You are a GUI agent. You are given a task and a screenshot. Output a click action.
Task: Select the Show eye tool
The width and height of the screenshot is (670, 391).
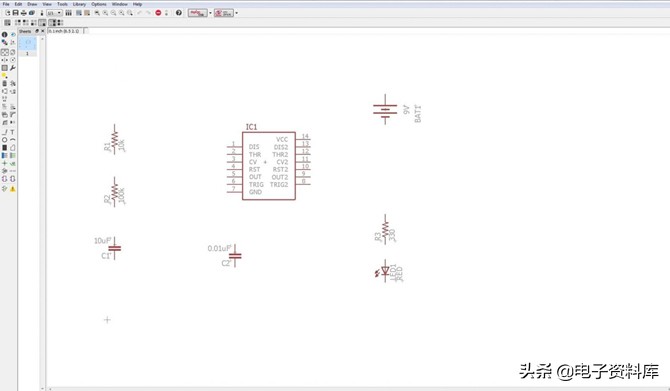coord(13,34)
